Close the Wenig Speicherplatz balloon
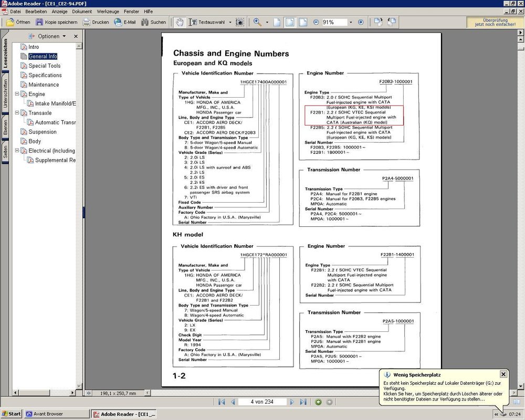 (503, 374)
